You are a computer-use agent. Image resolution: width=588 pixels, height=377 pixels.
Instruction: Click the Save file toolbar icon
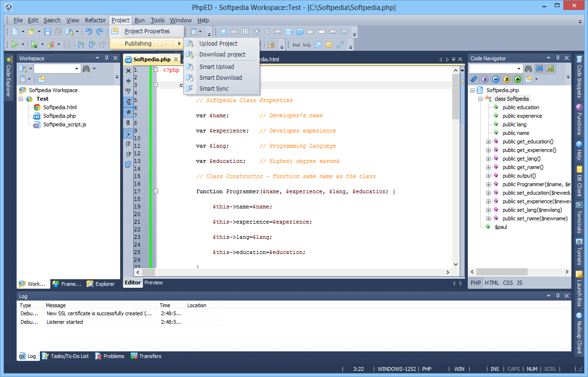(47, 32)
